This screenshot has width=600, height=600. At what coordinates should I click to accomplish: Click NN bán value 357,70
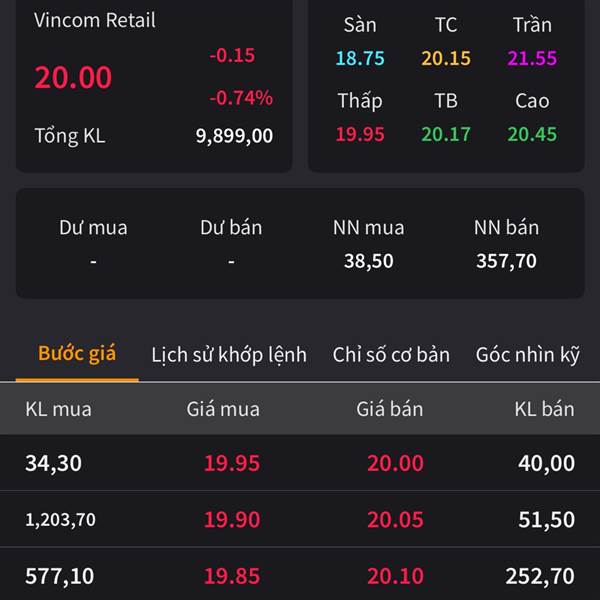[x=506, y=261]
